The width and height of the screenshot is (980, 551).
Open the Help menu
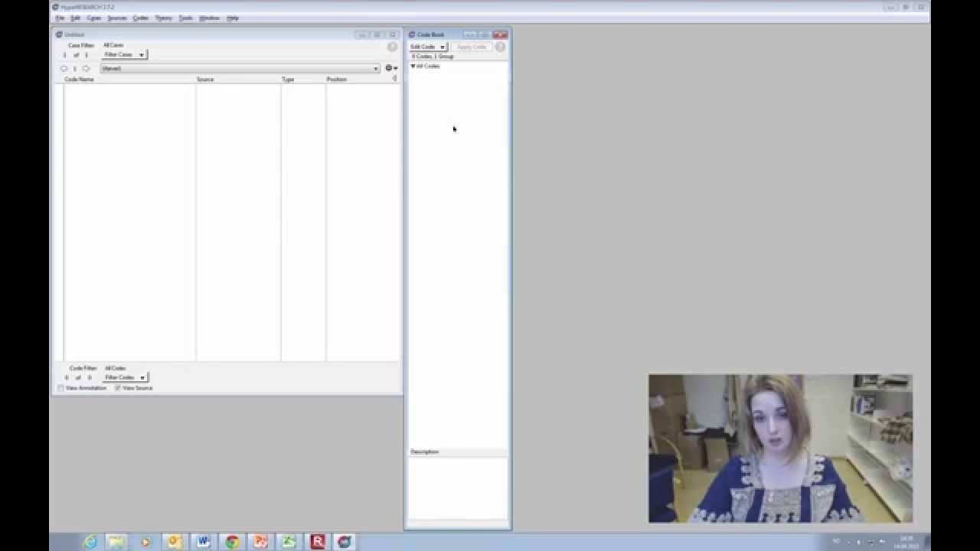pyautogui.click(x=233, y=18)
